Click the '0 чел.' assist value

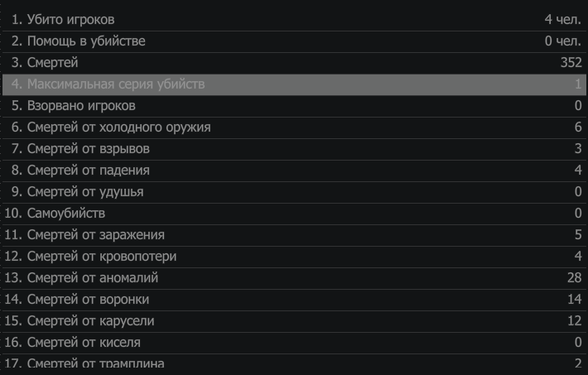pyautogui.click(x=563, y=41)
